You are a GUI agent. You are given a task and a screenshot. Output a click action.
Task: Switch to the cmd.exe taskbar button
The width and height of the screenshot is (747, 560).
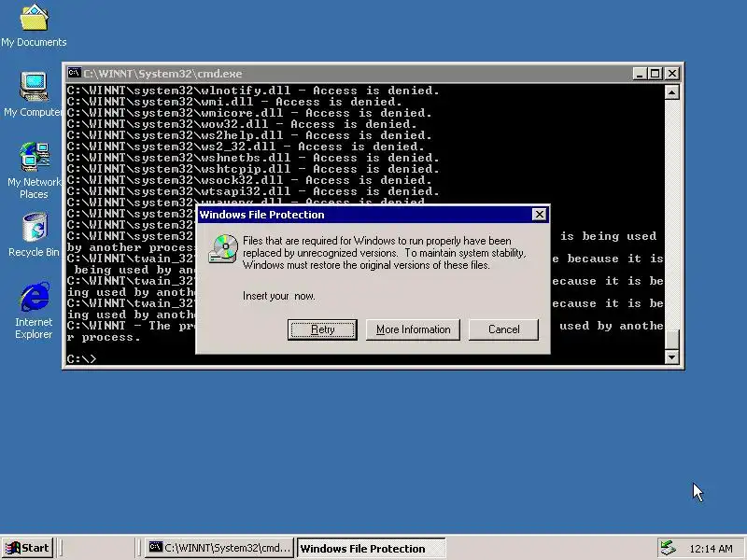click(219, 548)
